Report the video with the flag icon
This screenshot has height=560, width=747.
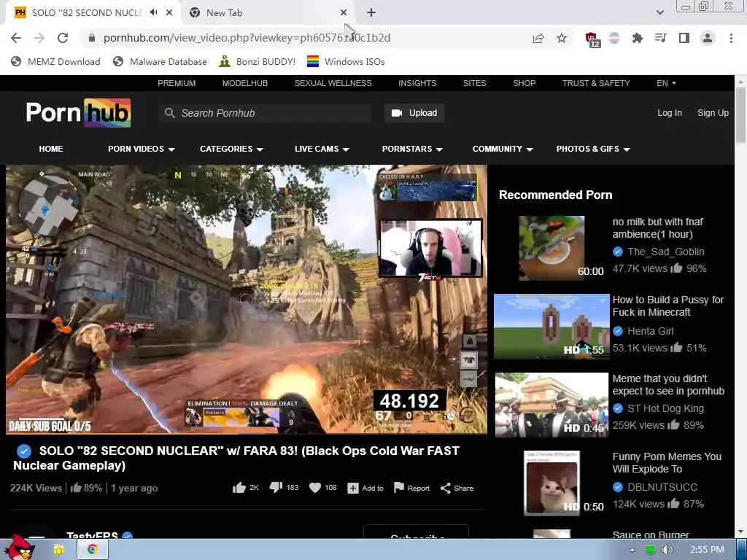point(399,488)
